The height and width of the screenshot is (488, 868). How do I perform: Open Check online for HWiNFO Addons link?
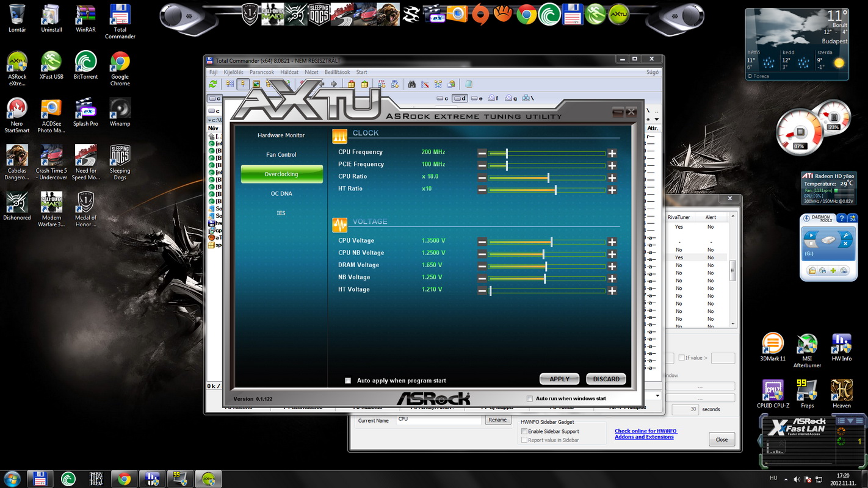(x=646, y=434)
